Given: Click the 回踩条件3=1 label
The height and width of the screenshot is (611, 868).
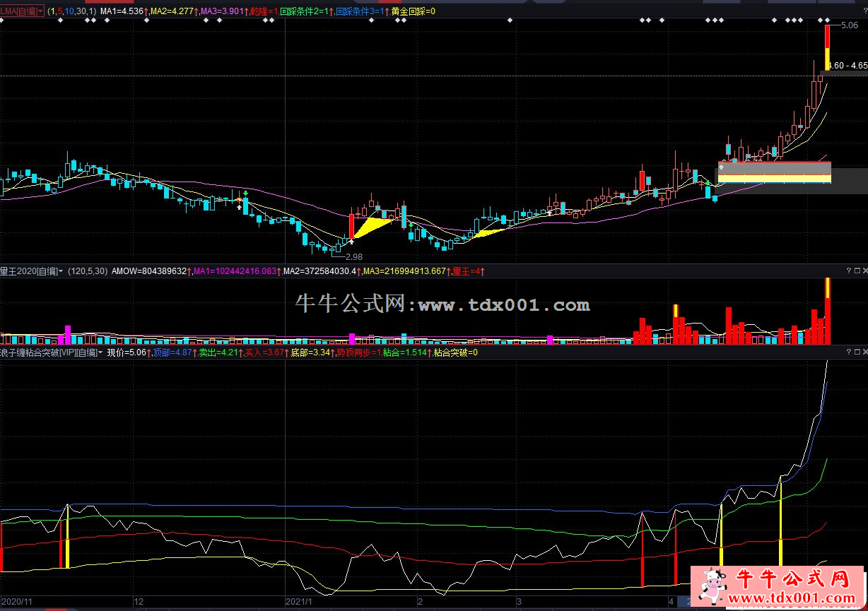Looking at the screenshot, I should click(360, 11).
